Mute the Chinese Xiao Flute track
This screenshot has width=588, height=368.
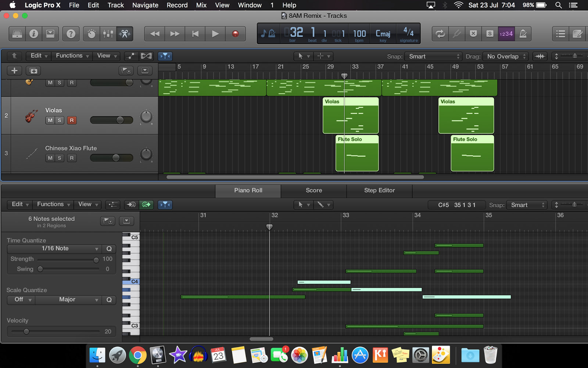tap(50, 158)
